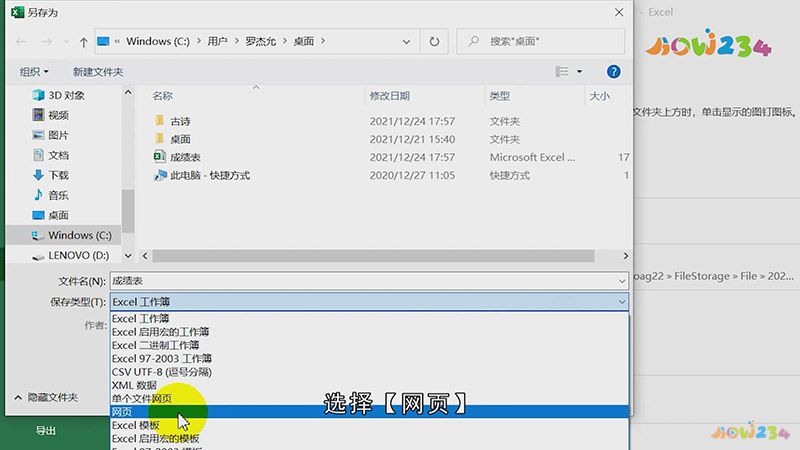This screenshot has width=800, height=450.
Task: Open 导出 in Excel backstage menu
Action: pos(45,431)
